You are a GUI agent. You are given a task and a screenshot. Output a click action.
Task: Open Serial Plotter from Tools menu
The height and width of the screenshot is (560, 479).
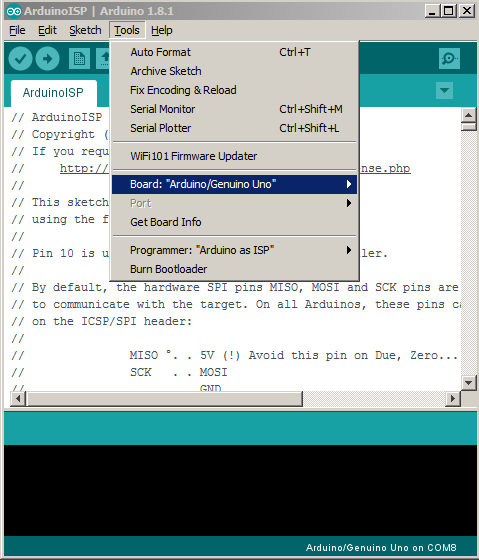point(234,128)
